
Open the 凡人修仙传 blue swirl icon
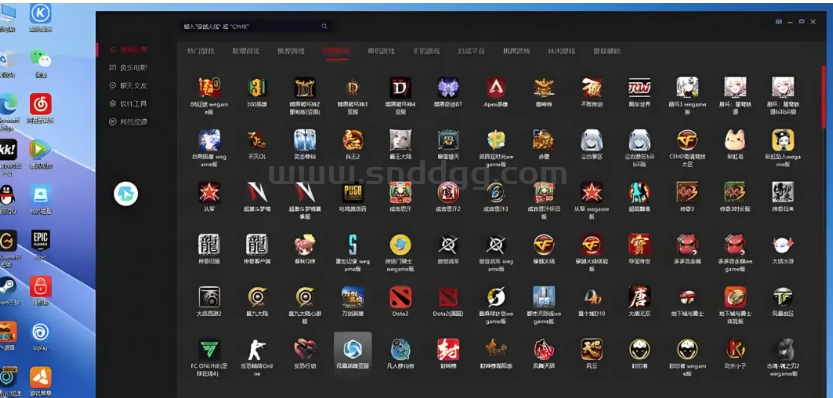click(x=401, y=349)
